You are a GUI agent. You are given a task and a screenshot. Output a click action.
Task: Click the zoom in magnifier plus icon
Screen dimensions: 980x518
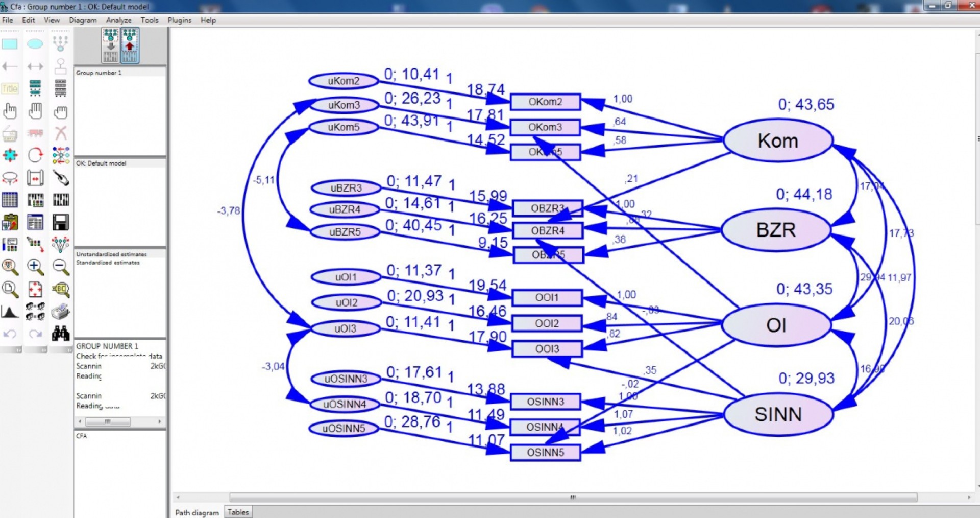point(35,266)
